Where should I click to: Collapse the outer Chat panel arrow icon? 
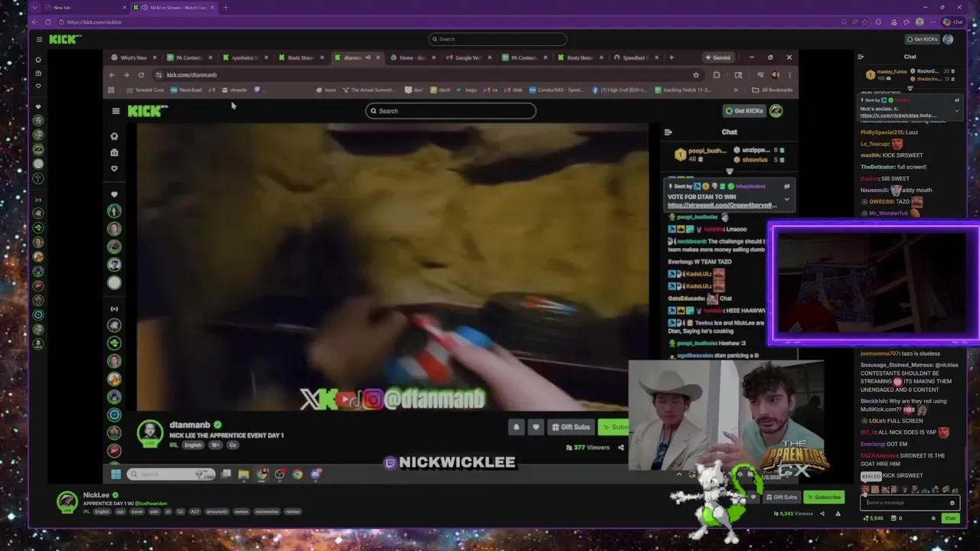[x=861, y=57]
